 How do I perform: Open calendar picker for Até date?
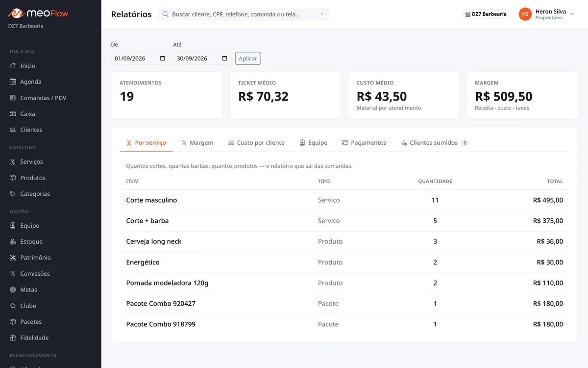coord(225,58)
